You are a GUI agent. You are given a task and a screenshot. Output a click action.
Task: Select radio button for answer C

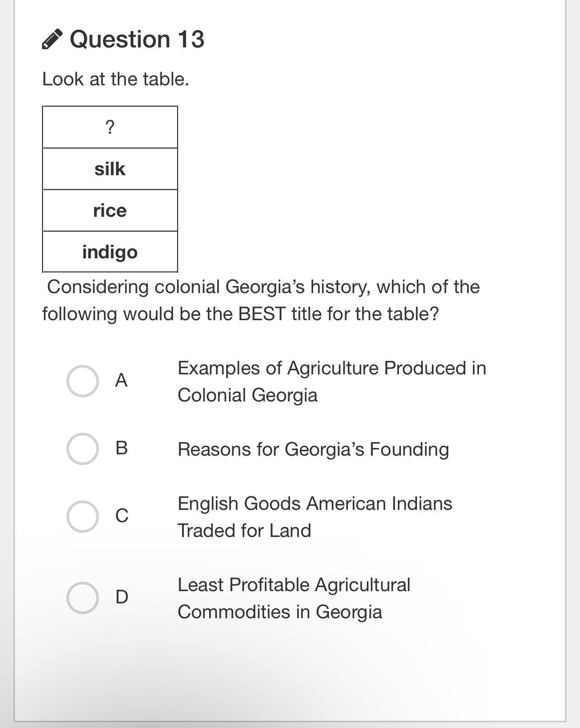point(83,516)
